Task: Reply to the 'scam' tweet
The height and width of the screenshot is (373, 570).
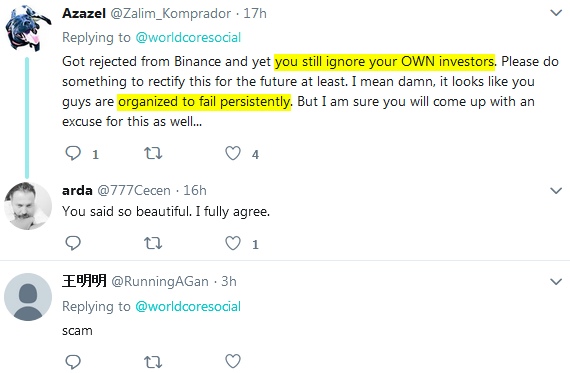Action: tap(73, 361)
